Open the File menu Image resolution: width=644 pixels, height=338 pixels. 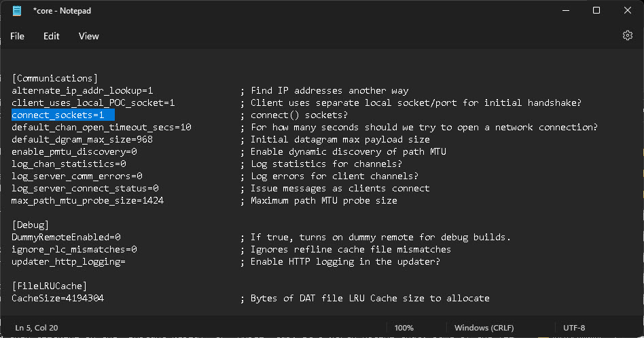click(17, 36)
